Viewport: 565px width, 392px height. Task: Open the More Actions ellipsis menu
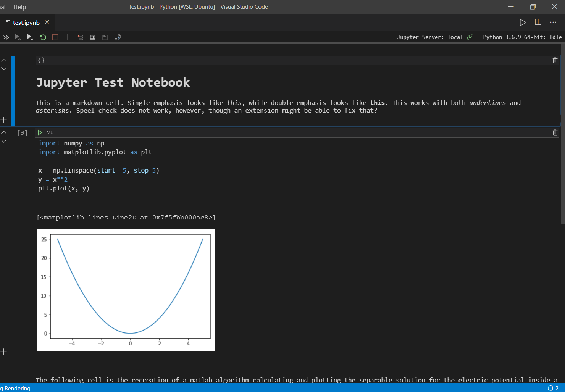[553, 22]
